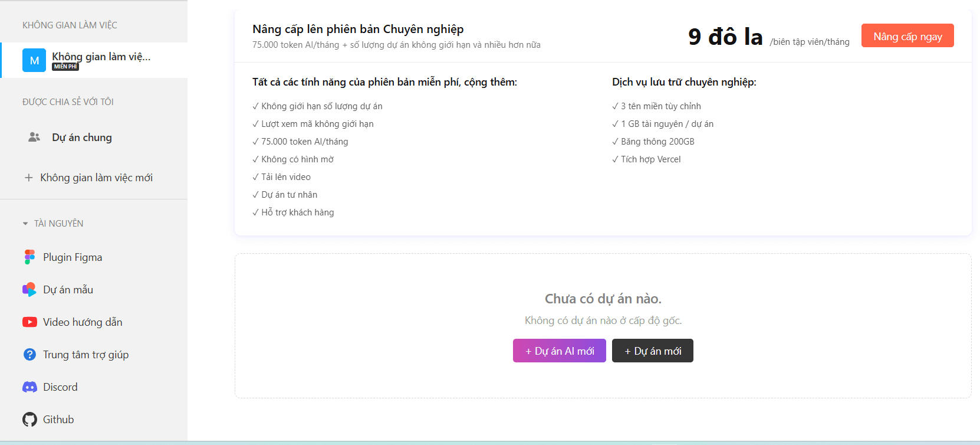Click the blue M workspace avatar
Image resolution: width=980 pixels, height=445 pixels.
34,60
